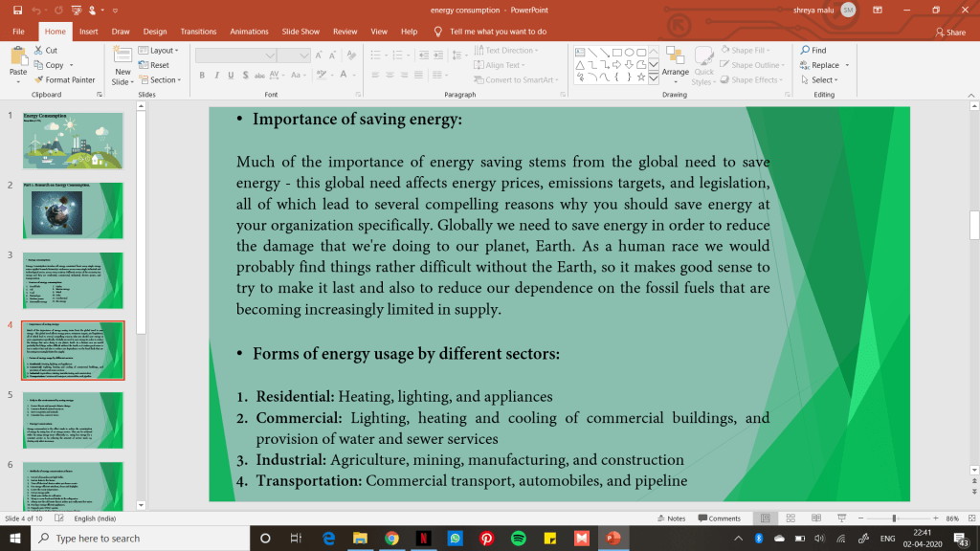This screenshot has width=980, height=551.
Task: Click the Share button
Action: [x=949, y=32]
